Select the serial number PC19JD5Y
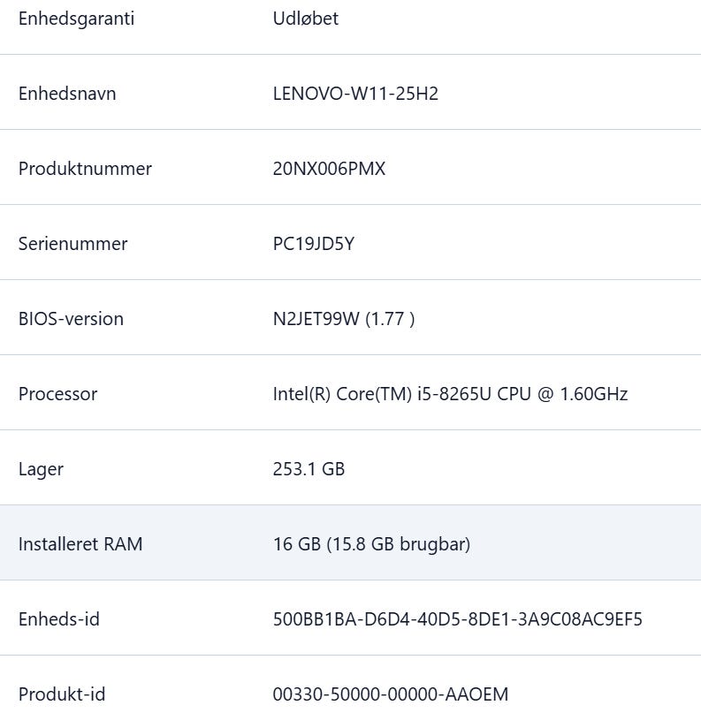This screenshot has height=728, width=701. [313, 244]
